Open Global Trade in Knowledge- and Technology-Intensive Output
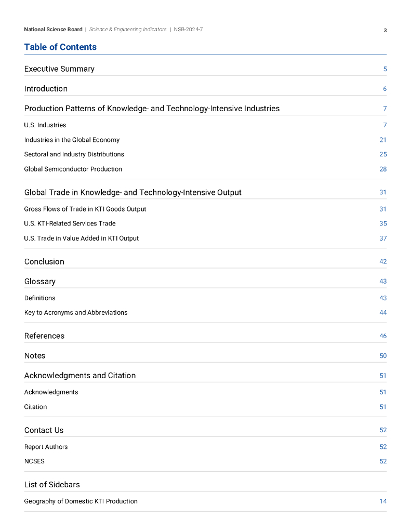The image size is (411, 532). point(132,192)
